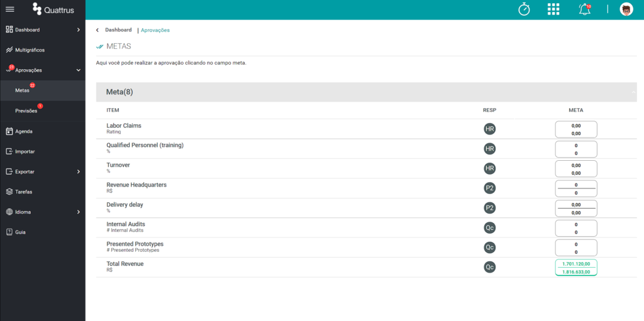Screen dimensions: 644x321
Task: Click the Total Revenue item name
Action: [125, 264]
